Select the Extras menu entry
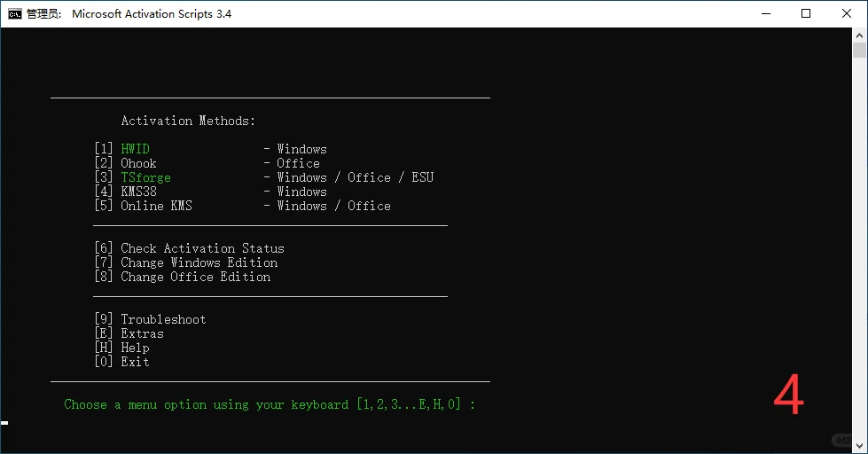 point(142,333)
